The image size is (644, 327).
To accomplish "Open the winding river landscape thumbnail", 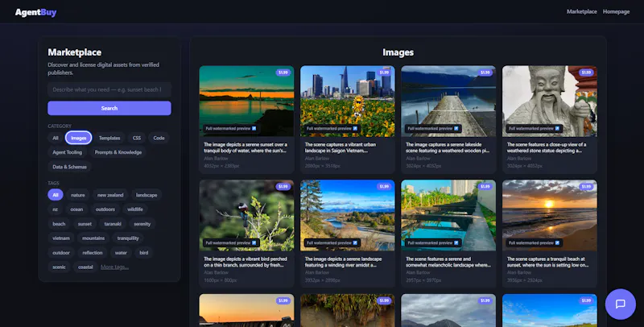I will (348, 215).
